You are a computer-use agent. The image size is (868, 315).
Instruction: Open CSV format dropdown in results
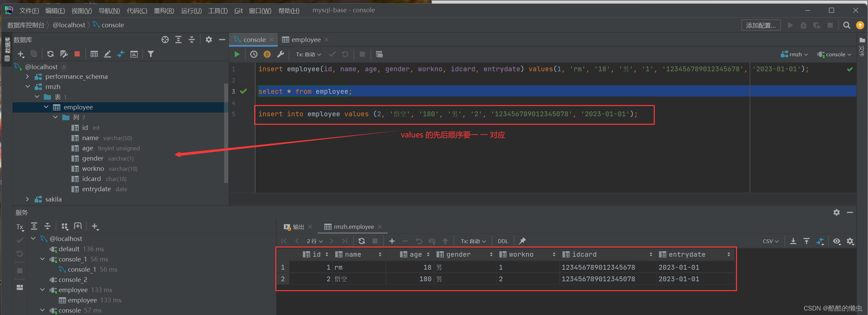coord(771,241)
